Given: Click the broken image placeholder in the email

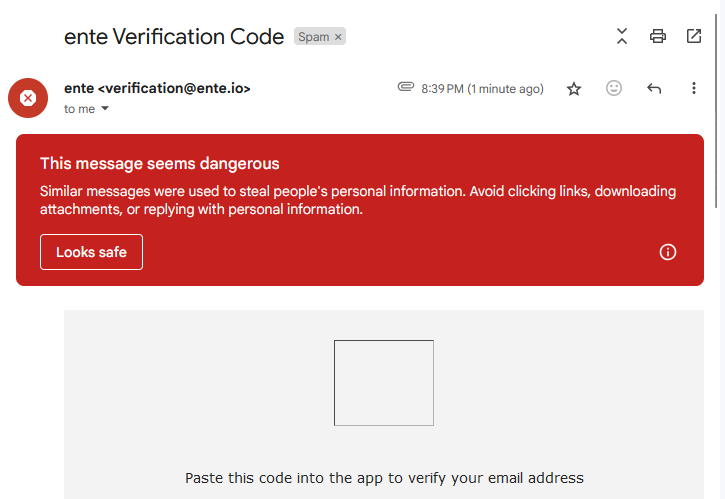Looking at the screenshot, I should pos(384,383).
